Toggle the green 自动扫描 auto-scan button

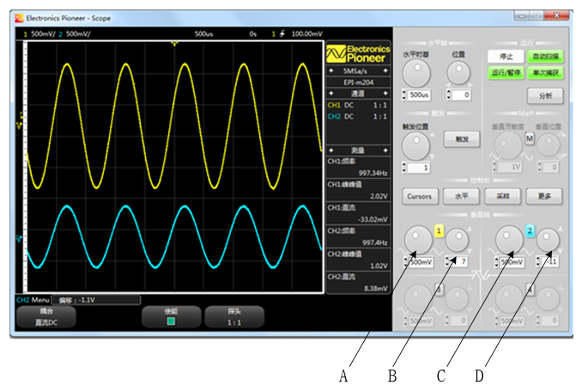(545, 57)
